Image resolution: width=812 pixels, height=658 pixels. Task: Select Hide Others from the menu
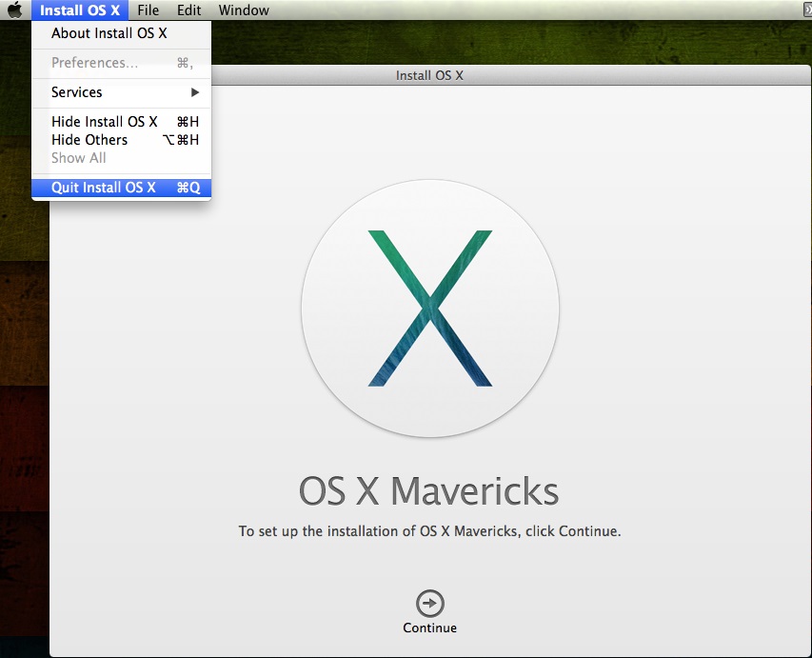click(89, 140)
